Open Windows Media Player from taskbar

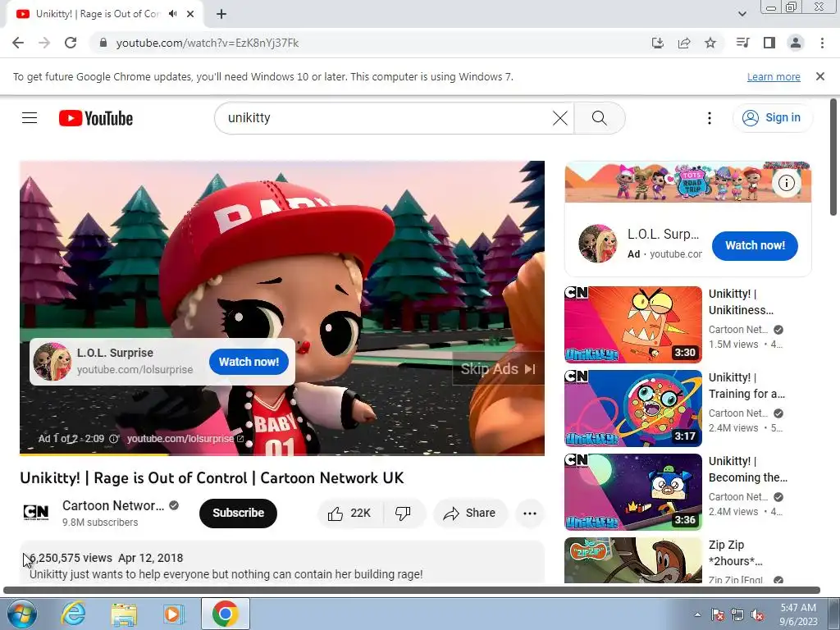(172, 614)
